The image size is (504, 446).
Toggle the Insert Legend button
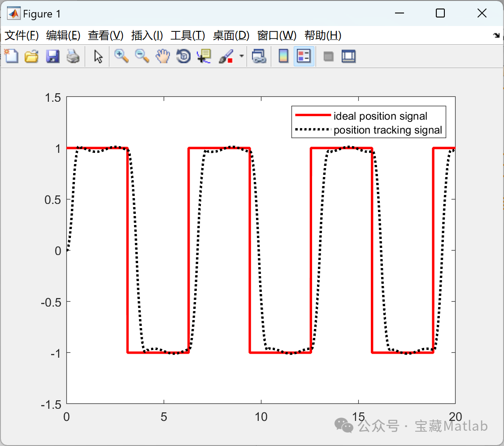304,56
